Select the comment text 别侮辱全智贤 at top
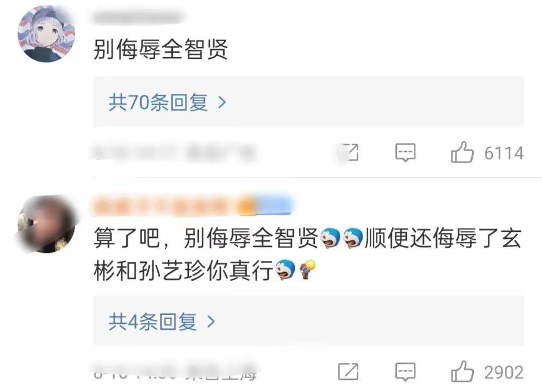Image resolution: width=542 pixels, height=392 pixels. (160, 49)
